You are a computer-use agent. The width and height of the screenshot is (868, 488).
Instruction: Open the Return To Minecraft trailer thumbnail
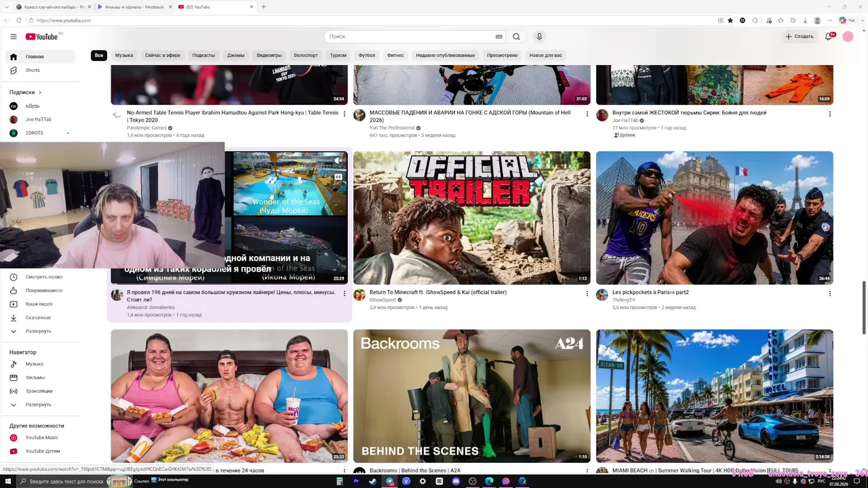(x=472, y=218)
